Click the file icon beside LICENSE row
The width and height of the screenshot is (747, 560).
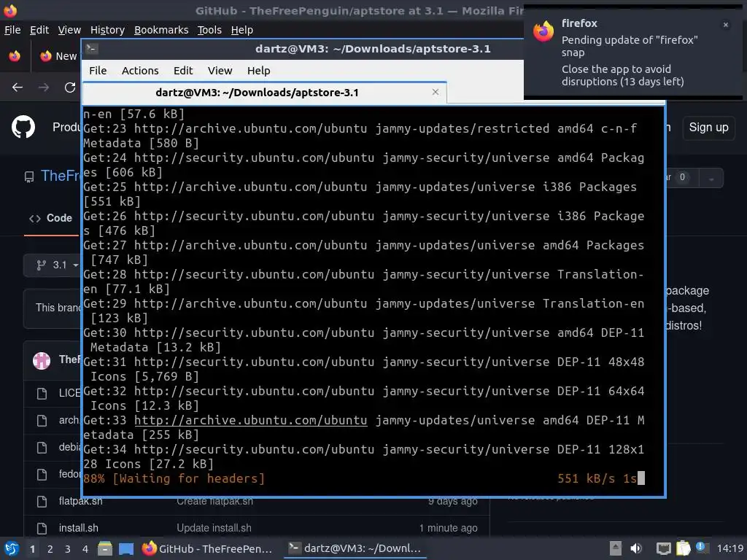click(x=42, y=393)
